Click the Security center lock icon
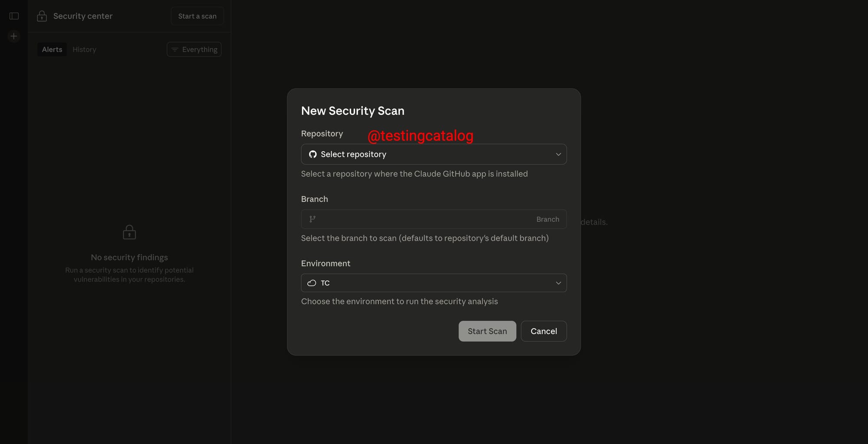This screenshot has width=868, height=444. [42, 16]
